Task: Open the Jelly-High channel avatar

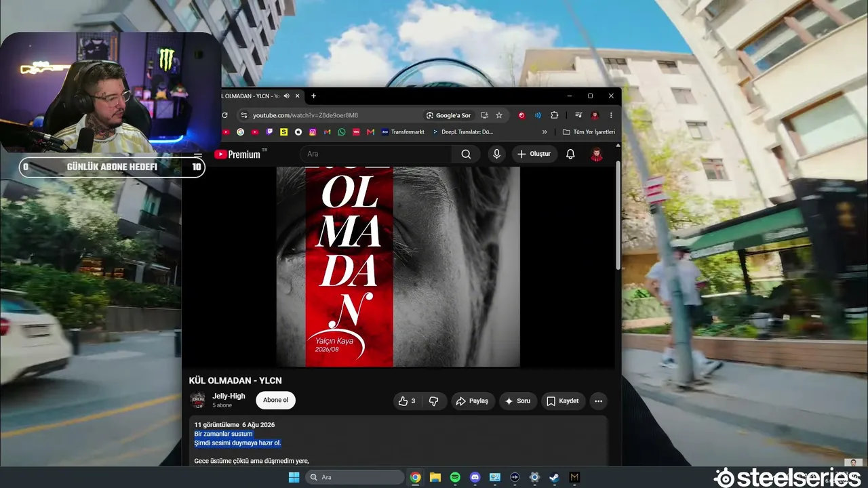Action: pyautogui.click(x=197, y=400)
